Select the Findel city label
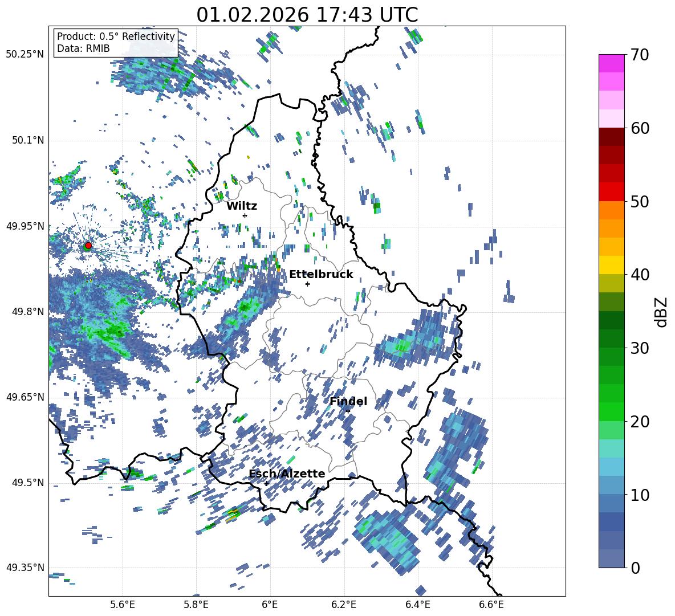This screenshot has height=616, width=675. 348,401
